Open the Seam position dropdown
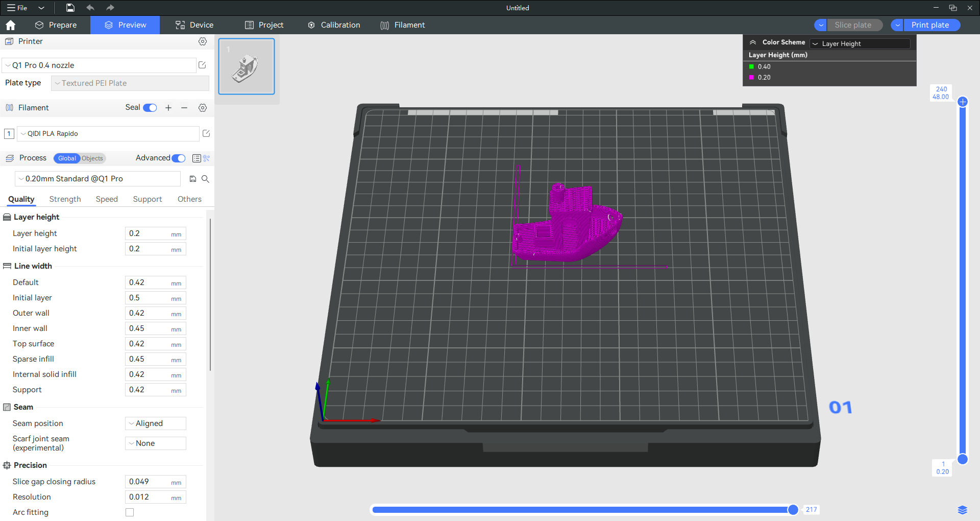Screen dimensions: 980x521 (156, 423)
